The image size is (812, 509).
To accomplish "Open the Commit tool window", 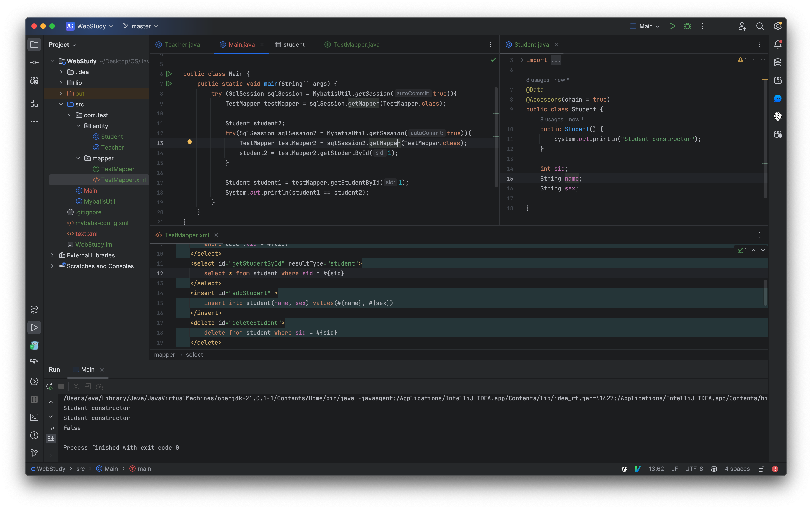I will pyautogui.click(x=34, y=62).
